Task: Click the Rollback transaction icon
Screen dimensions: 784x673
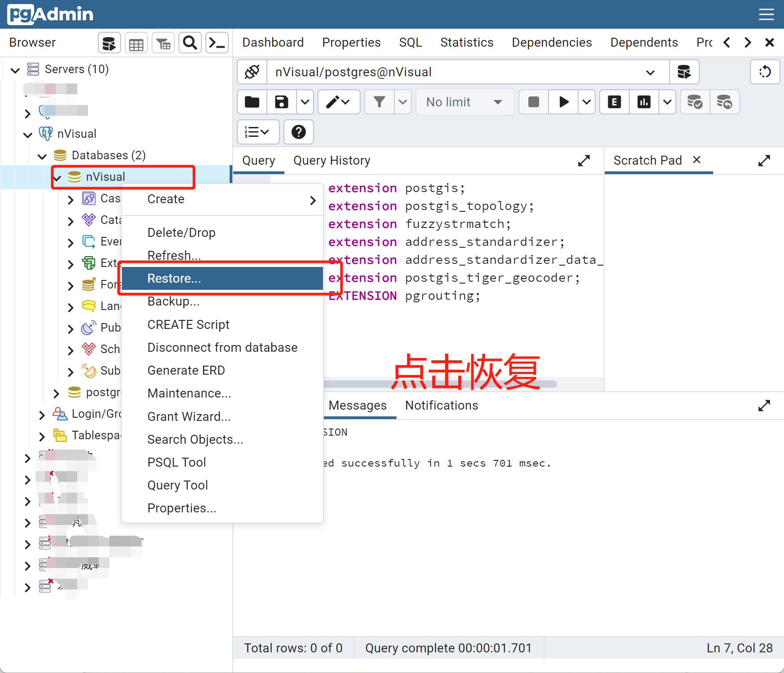Action: [x=724, y=102]
